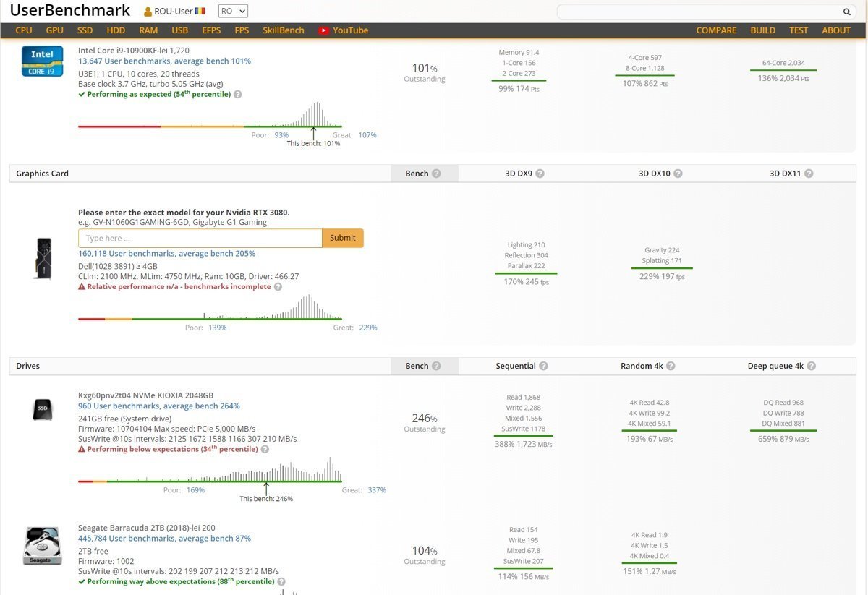Open the RAM menu
Viewport: 868px width, 595px height.
(148, 30)
